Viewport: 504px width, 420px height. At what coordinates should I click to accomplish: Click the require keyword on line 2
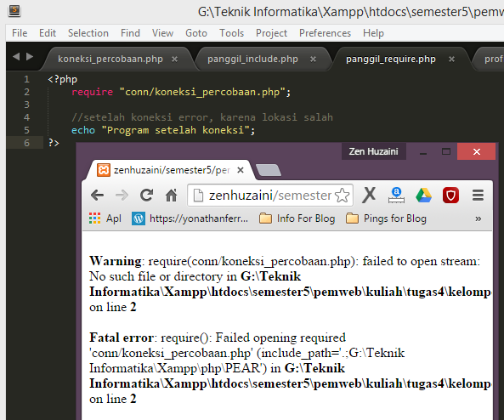coord(93,93)
